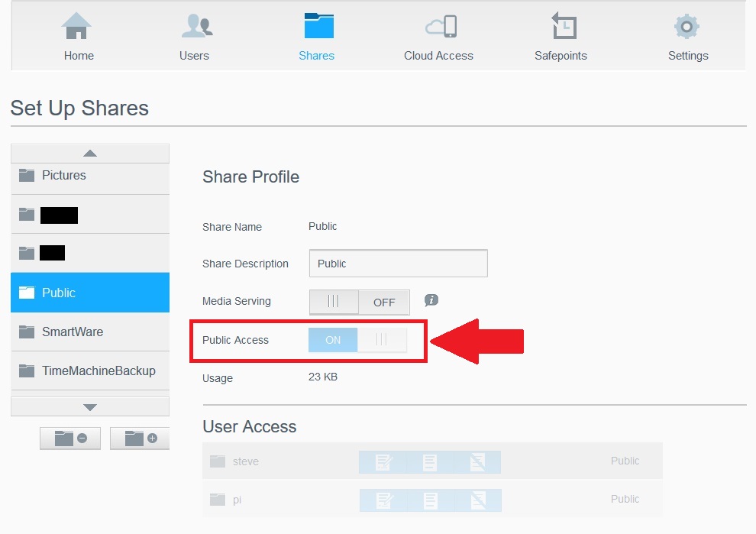
Task: Click into Share Description field
Action: [399, 264]
